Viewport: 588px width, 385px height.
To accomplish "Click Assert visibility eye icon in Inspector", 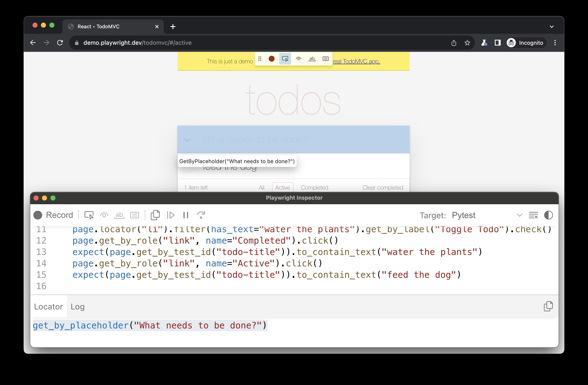I will 104,215.
